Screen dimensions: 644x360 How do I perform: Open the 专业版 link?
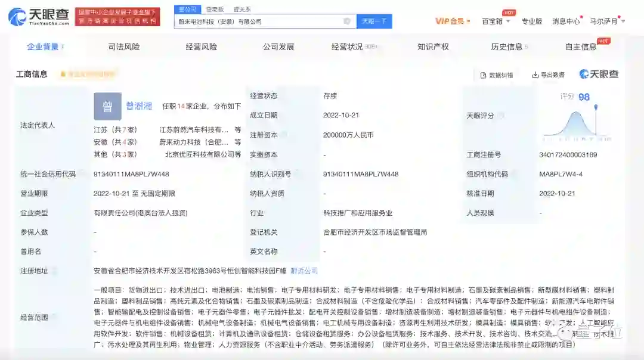(532, 21)
